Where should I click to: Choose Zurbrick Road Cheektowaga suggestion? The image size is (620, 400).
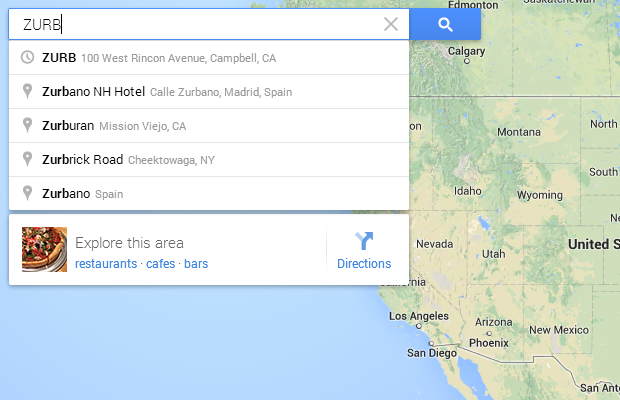tap(209, 160)
